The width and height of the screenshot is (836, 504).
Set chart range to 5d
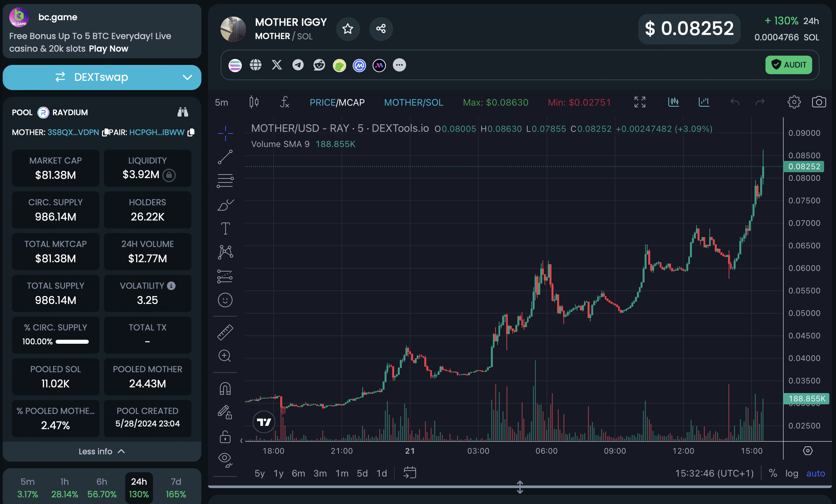point(362,474)
